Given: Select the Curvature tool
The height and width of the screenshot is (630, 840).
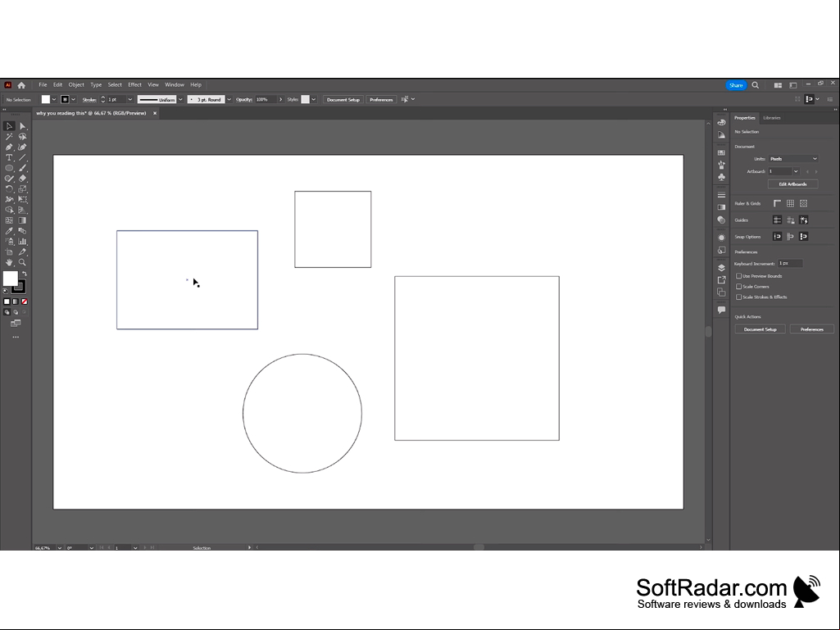Looking at the screenshot, I should 22,147.
